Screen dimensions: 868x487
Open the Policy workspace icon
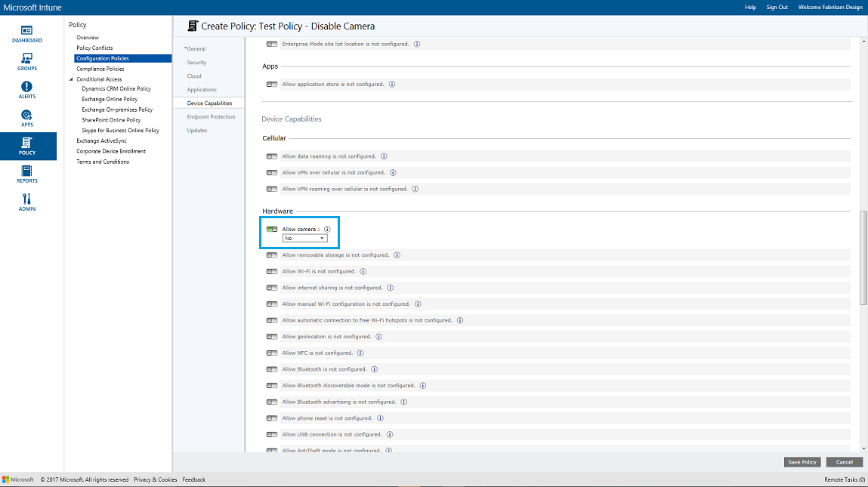28,146
